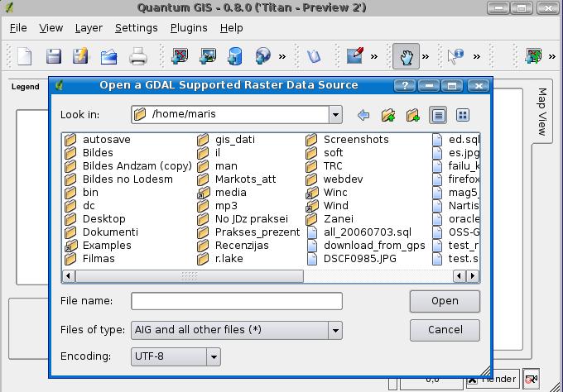Screen dimensions: 563x392
Task: Open the View menu
Action: [51, 28]
